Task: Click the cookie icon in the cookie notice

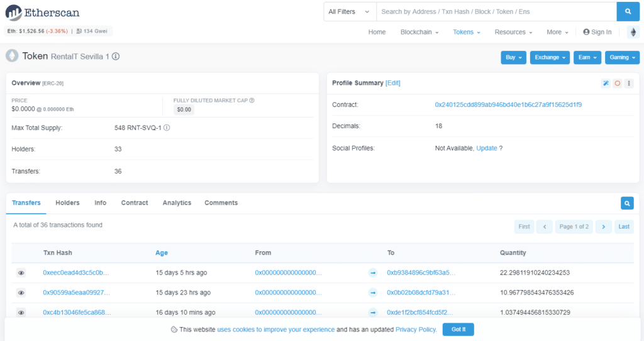Action: (174, 330)
